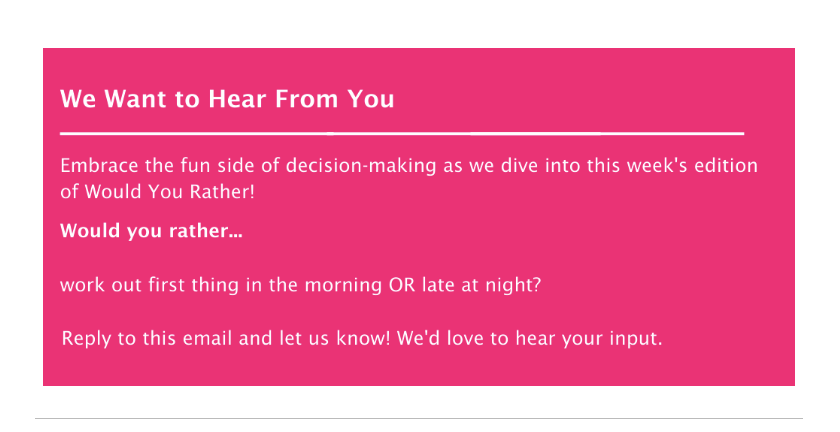
Task: Click the "of Would You Rather!" text line
Action: tap(157, 191)
